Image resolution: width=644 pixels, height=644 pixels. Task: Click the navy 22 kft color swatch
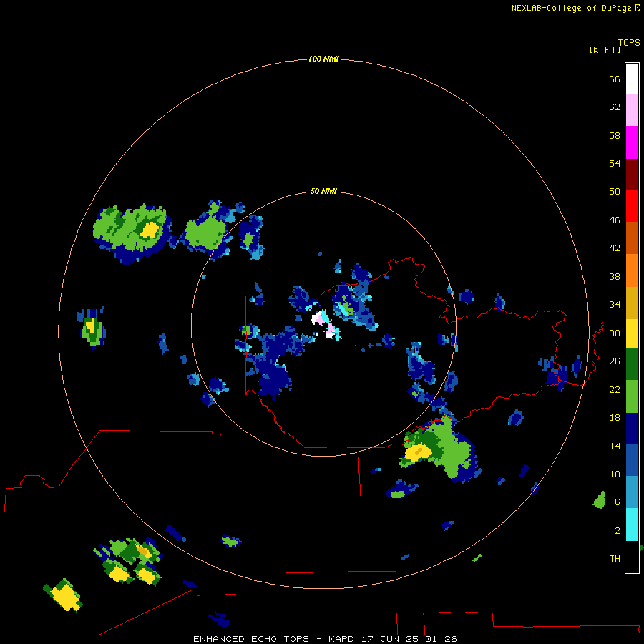(x=632, y=429)
